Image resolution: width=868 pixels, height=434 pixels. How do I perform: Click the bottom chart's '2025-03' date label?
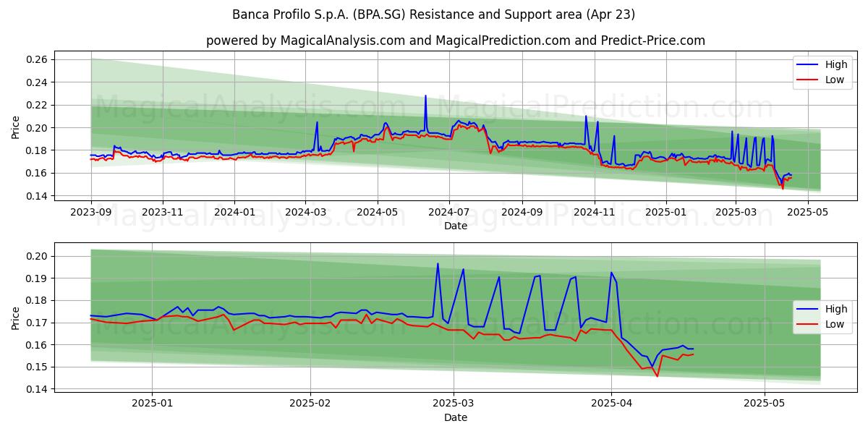453,405
